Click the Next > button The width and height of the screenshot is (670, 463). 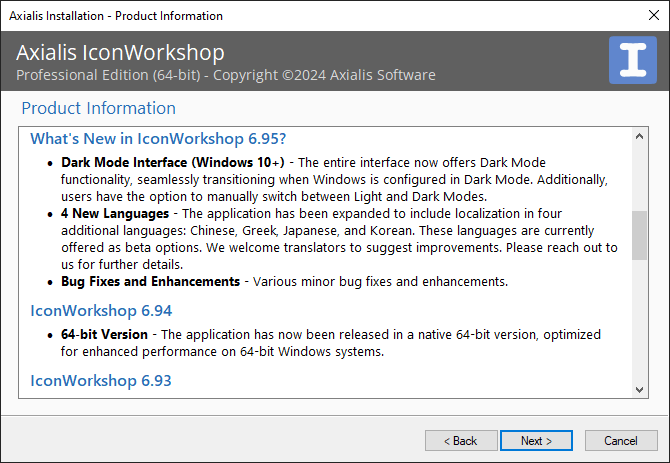tap(536, 440)
